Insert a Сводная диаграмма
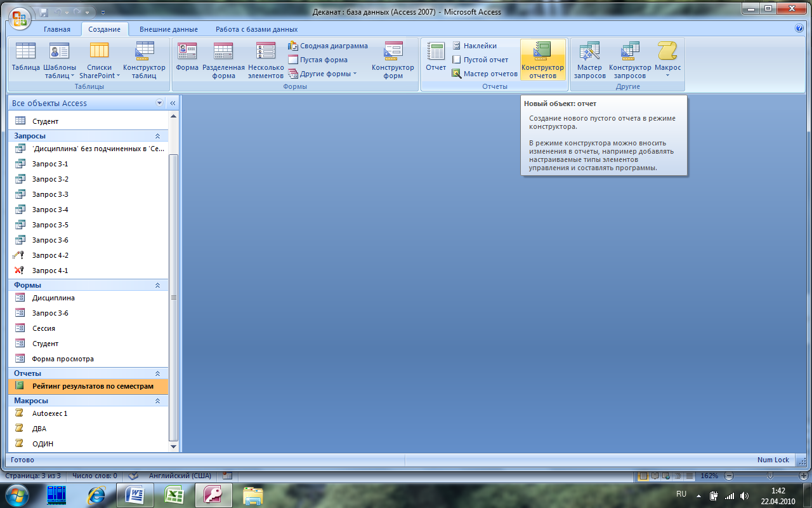Screen dimensions: 812x508 coord(328,46)
